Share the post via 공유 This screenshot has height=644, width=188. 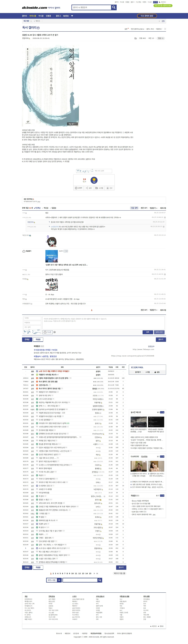click(89, 188)
